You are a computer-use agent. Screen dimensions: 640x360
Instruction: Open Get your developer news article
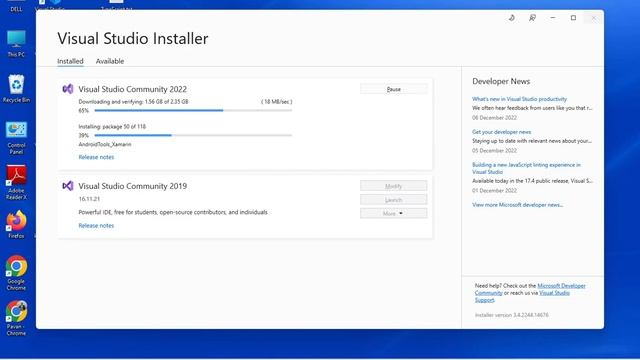click(x=502, y=132)
